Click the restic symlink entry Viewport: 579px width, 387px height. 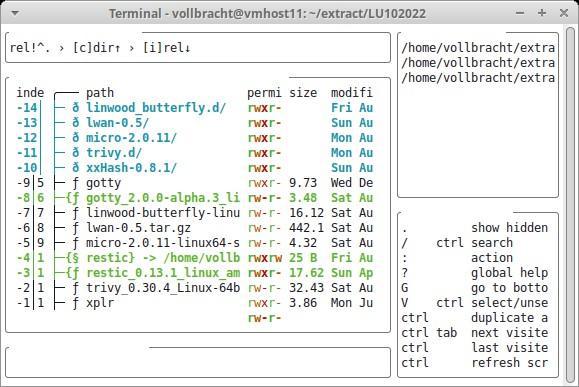(x=195, y=258)
